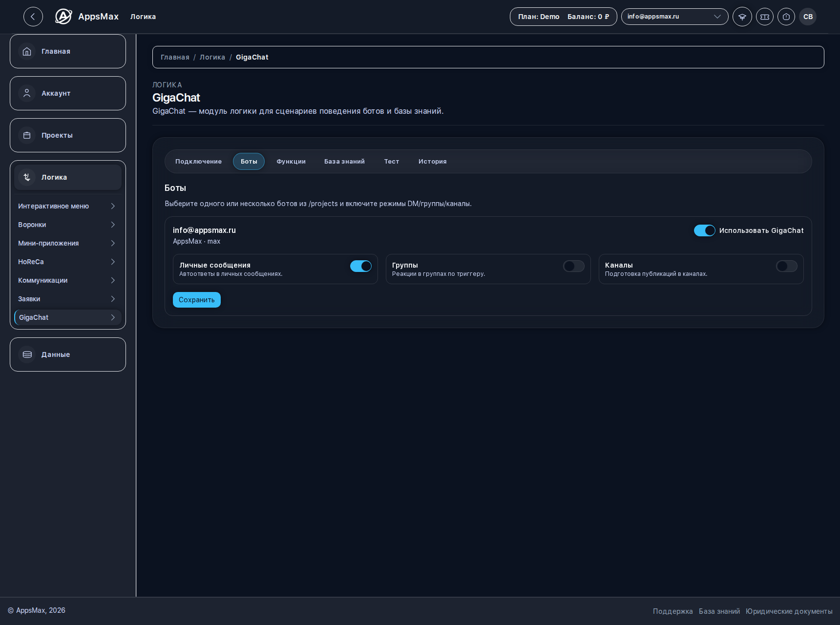The image size is (840, 625).
Task: Click the briefcase icon beside Проекты
Action: (27, 135)
